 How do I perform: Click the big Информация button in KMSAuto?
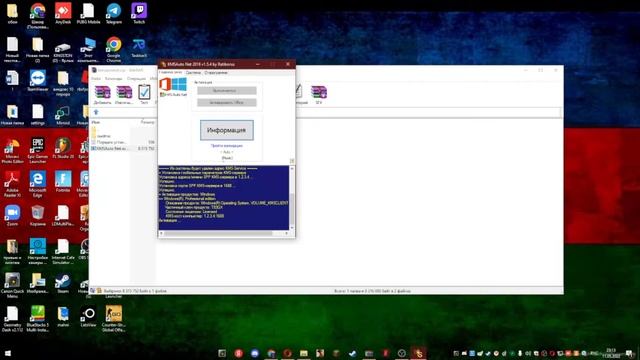tap(227, 130)
